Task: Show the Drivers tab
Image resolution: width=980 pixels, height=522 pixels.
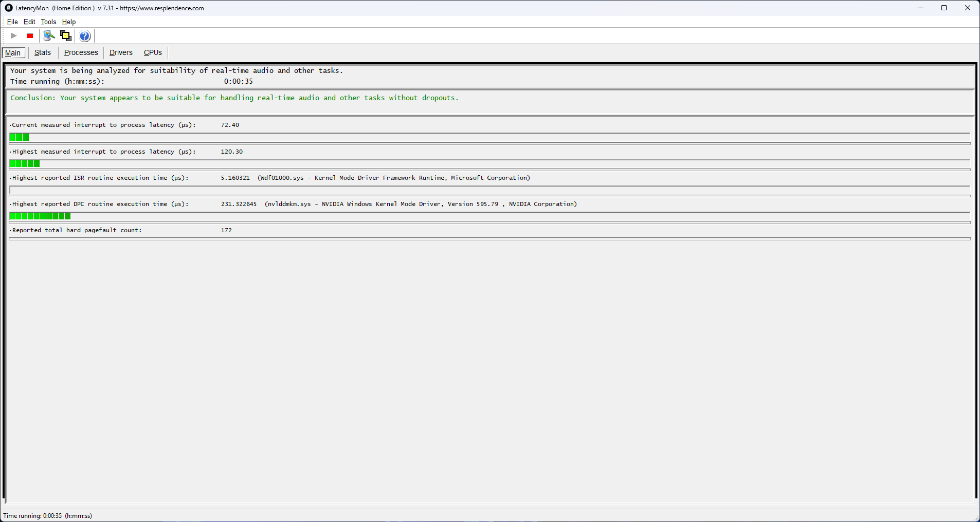Action: pos(121,53)
